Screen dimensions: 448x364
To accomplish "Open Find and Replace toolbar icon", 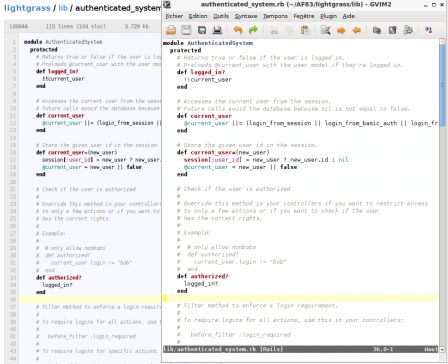I will click(x=325, y=30).
